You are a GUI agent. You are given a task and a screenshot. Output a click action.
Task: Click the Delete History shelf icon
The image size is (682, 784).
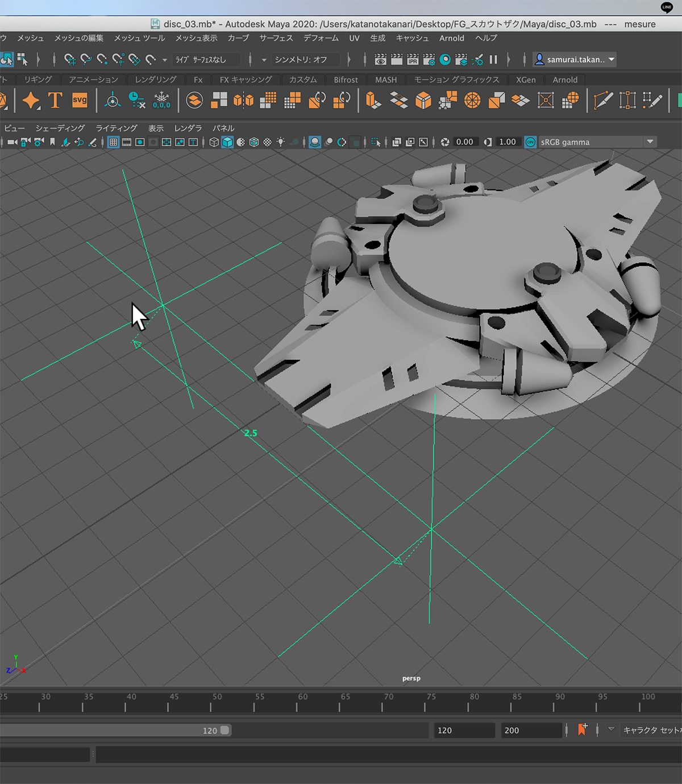click(x=136, y=100)
